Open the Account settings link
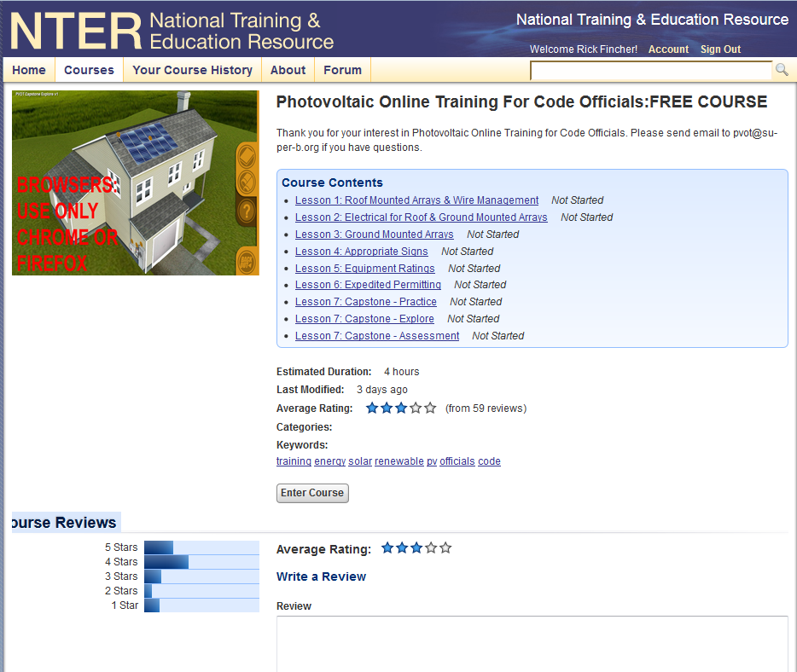797x672 pixels. pos(668,49)
